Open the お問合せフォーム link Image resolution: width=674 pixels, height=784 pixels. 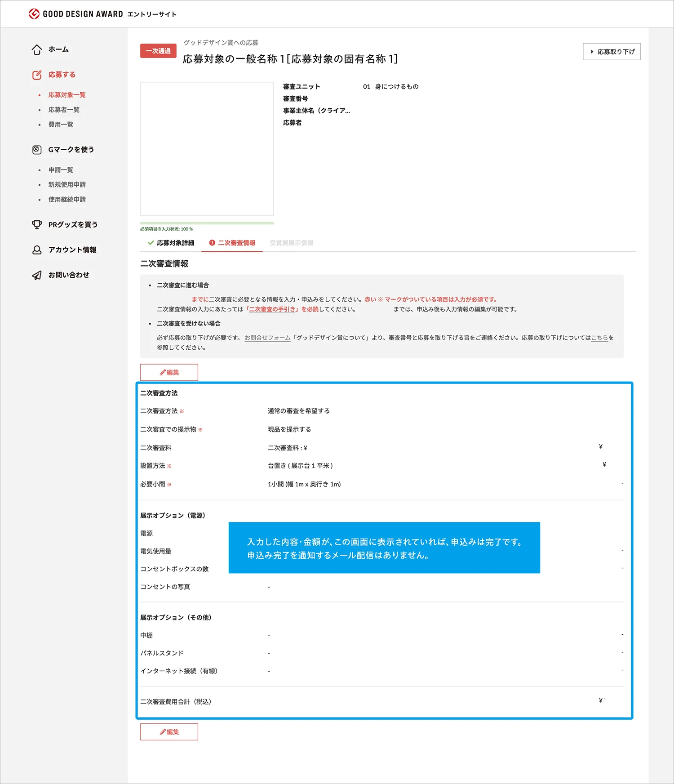pyautogui.click(x=267, y=338)
